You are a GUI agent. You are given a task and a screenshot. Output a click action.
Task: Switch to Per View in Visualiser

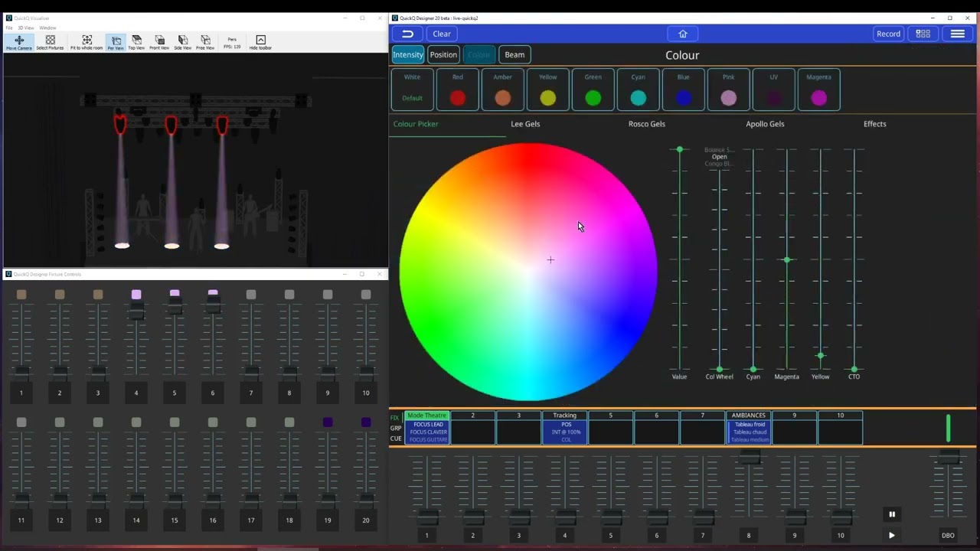coord(116,43)
